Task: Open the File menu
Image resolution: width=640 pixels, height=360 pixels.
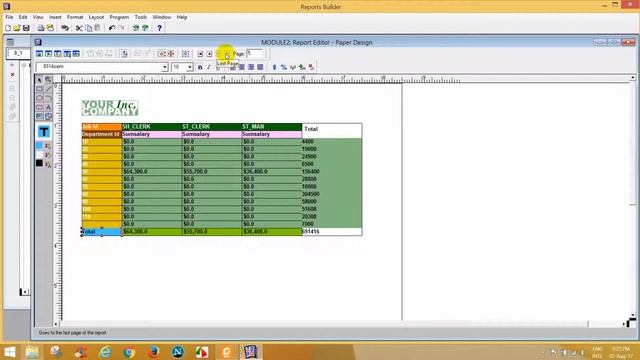Action: tap(9, 17)
